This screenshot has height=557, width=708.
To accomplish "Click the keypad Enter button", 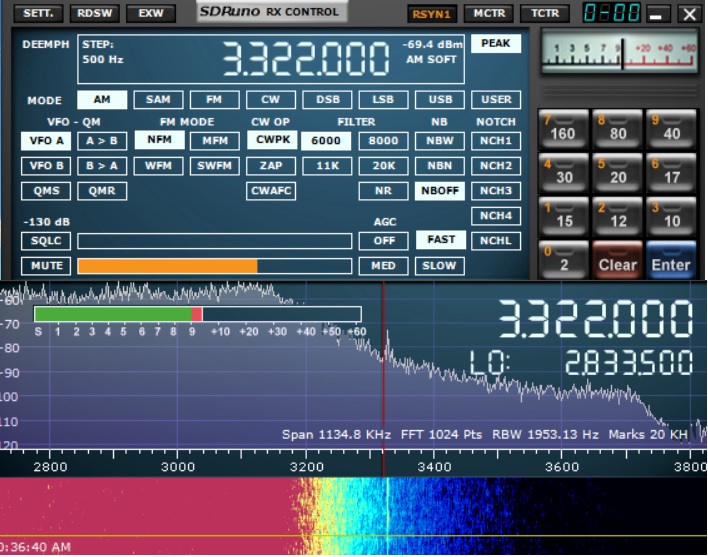I will tap(671, 261).
